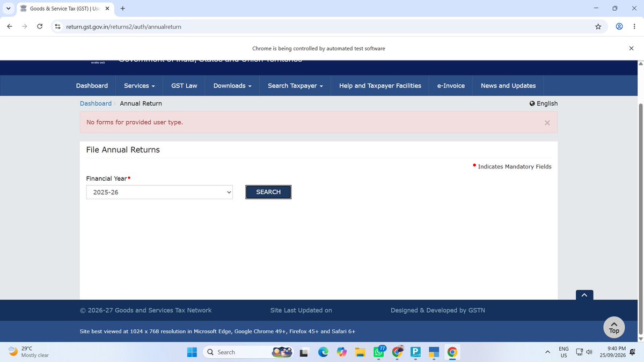This screenshot has height=362, width=644.
Task: Click the Annual Return breadcrumb text
Action: point(141,103)
